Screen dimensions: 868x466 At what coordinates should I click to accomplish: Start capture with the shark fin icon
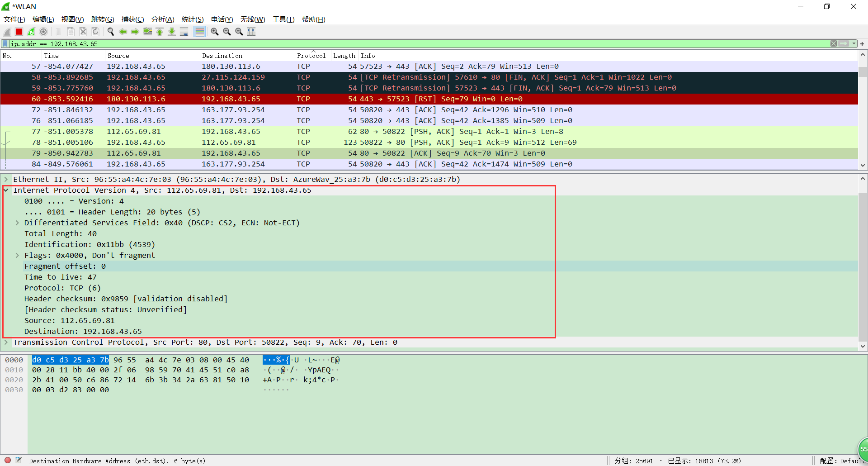pyautogui.click(x=7, y=32)
